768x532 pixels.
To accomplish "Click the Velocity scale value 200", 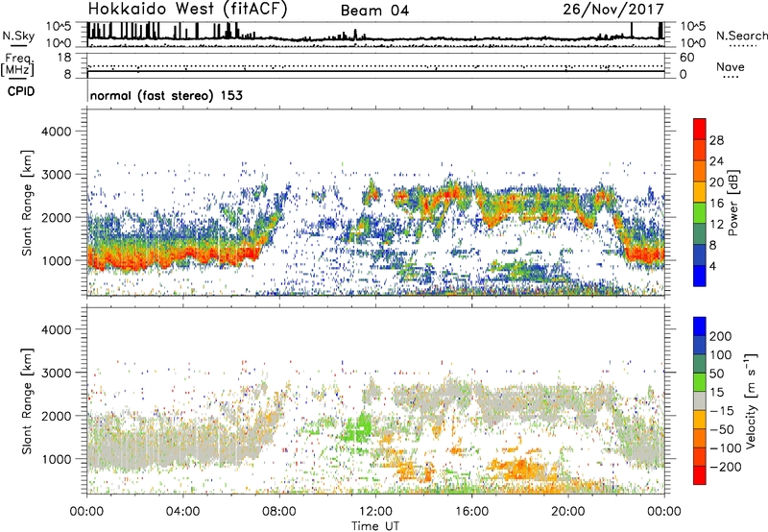I will click(721, 336).
